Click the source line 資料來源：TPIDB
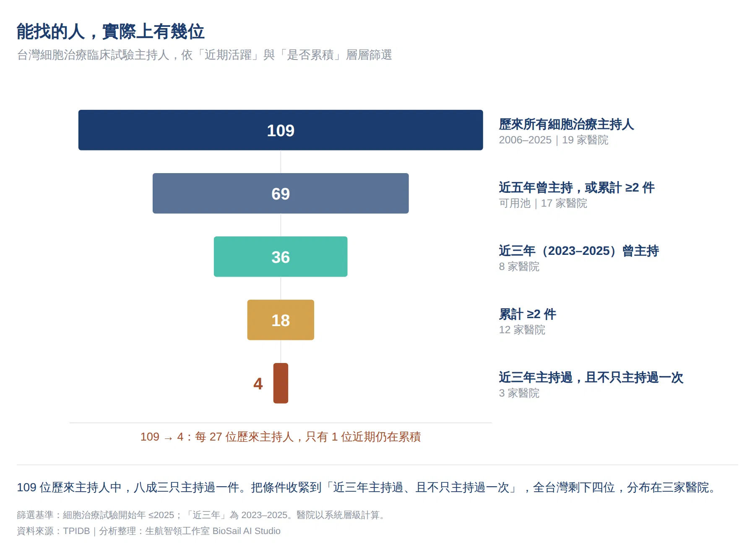 click(148, 531)
